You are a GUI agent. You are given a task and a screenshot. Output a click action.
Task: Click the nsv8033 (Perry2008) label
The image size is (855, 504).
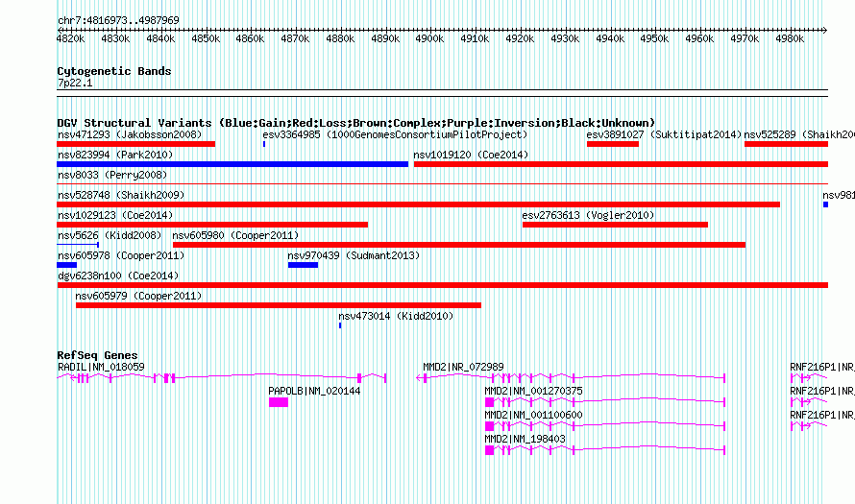(x=112, y=175)
